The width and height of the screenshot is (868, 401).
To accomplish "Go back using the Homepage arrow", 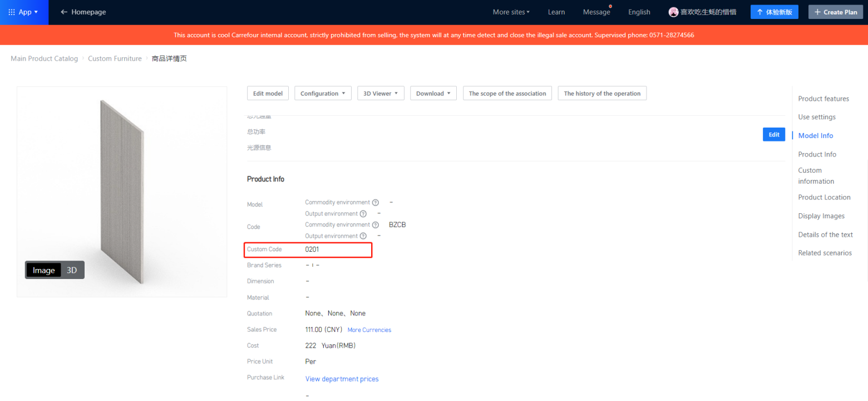I will tap(65, 12).
